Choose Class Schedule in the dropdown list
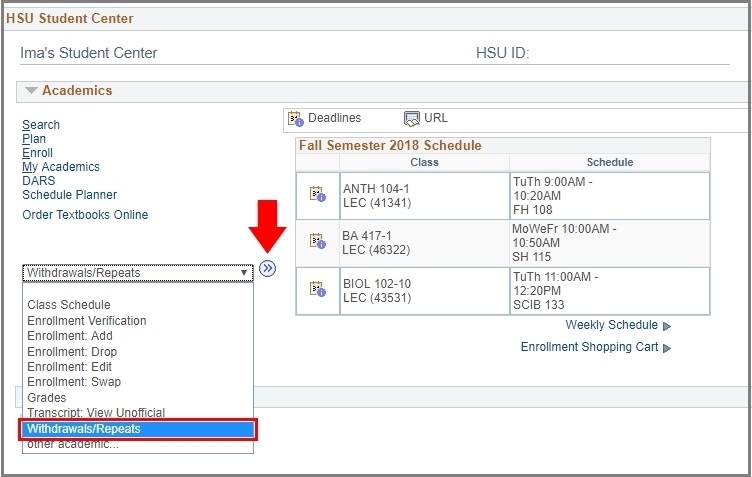752x477 pixels. (x=69, y=305)
